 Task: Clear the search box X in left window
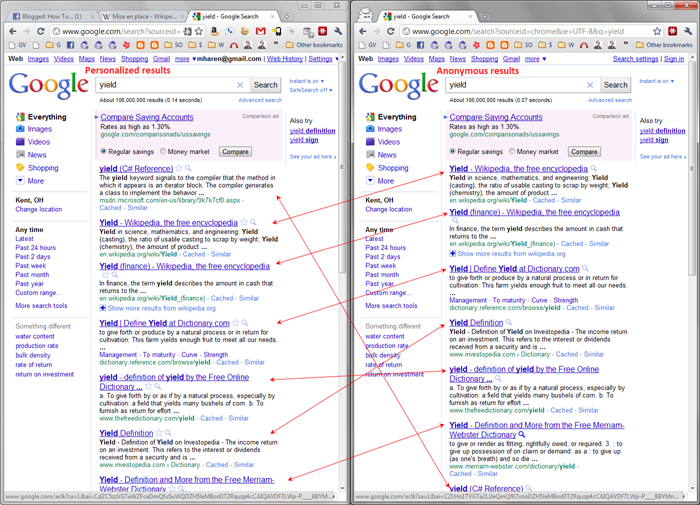point(240,85)
